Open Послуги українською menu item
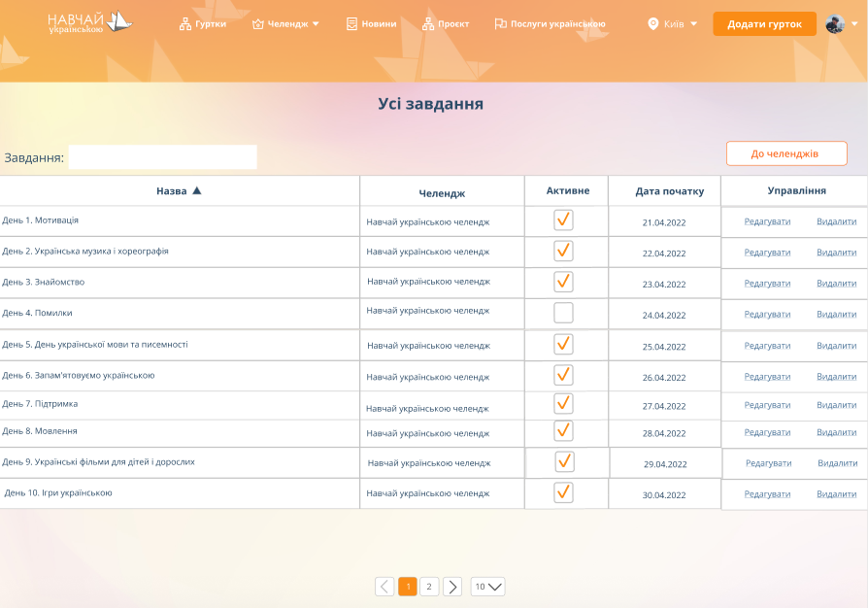The height and width of the screenshot is (608, 868). pyautogui.click(x=550, y=24)
